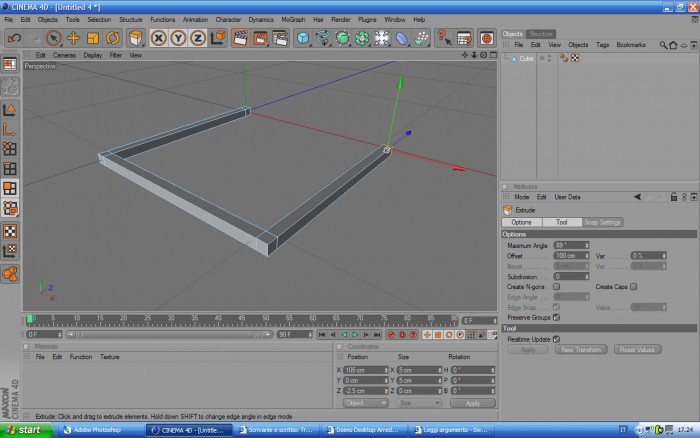Enable the Create N-gons checkbox

point(556,287)
